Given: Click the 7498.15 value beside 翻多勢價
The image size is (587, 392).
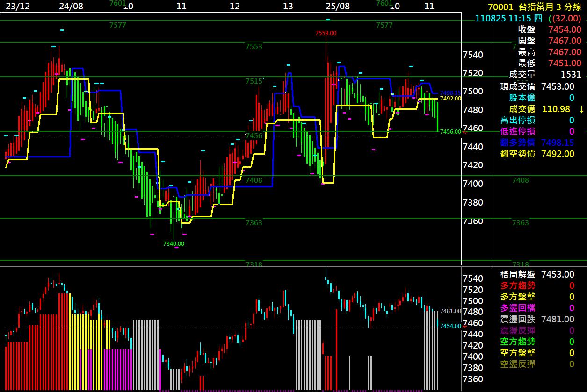Looking at the screenshot, I should (558, 143).
